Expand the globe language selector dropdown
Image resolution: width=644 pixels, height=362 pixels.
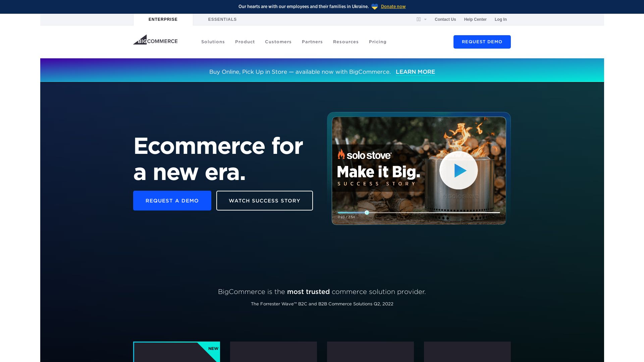pyautogui.click(x=421, y=19)
